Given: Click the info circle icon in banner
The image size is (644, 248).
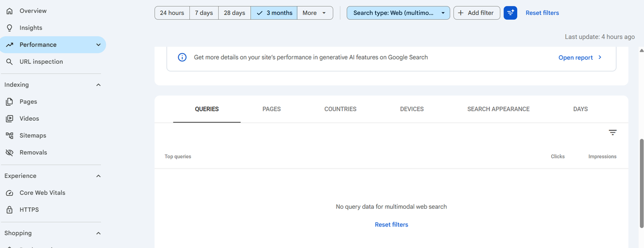Looking at the screenshot, I should coord(182,57).
